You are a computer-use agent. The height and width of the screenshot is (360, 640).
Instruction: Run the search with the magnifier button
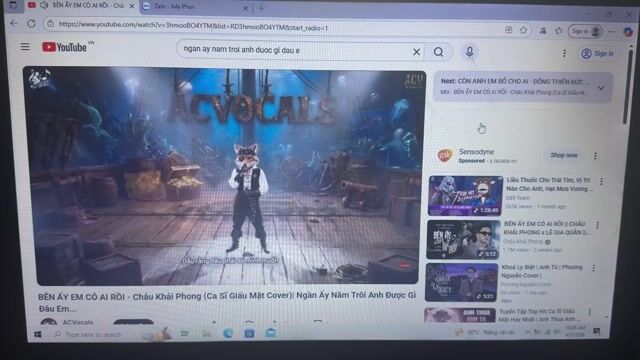(438, 52)
